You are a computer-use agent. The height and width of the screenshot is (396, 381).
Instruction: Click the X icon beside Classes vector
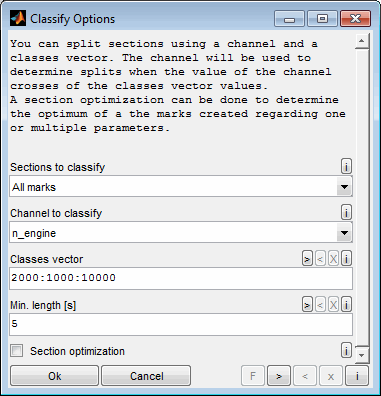[x=333, y=259]
